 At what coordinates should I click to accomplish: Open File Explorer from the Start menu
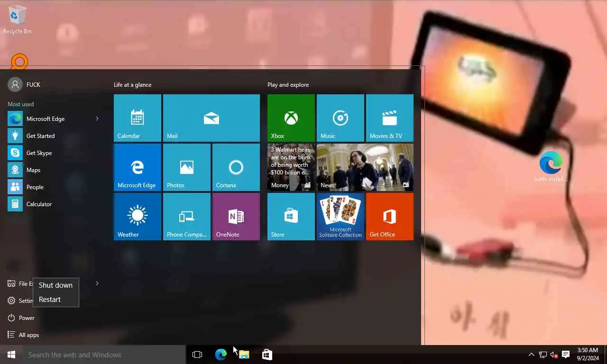tap(19, 283)
